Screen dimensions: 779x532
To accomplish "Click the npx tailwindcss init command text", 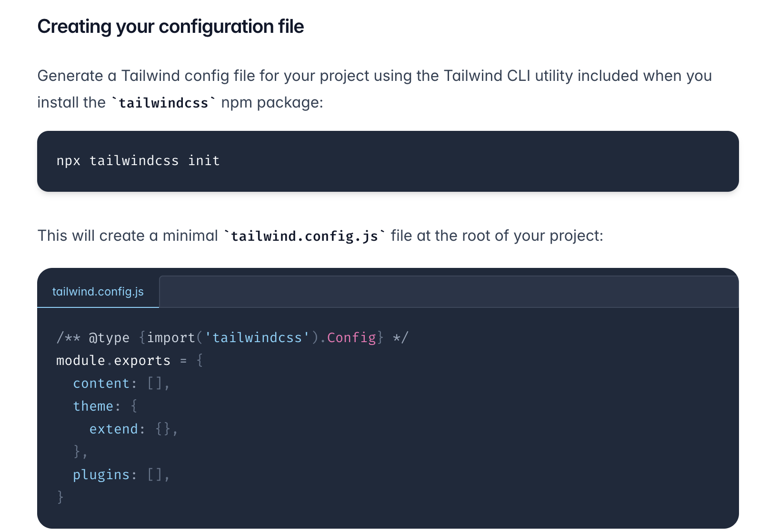I will click(138, 161).
